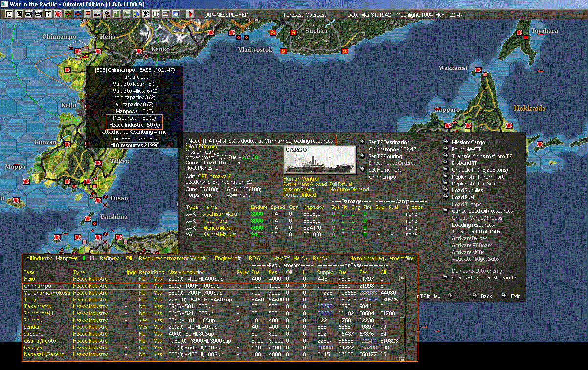Click Replenish TF from Port
588x370 pixels.
pos(478,177)
